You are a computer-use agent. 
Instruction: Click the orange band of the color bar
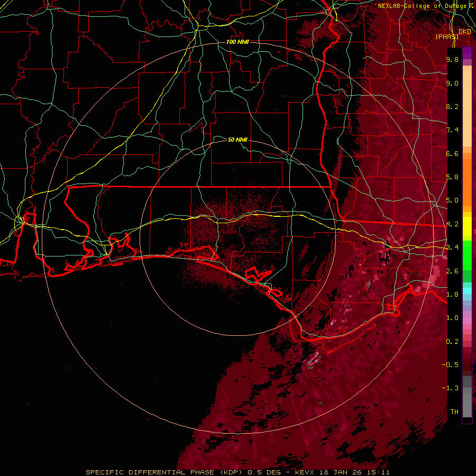[x=467, y=182]
